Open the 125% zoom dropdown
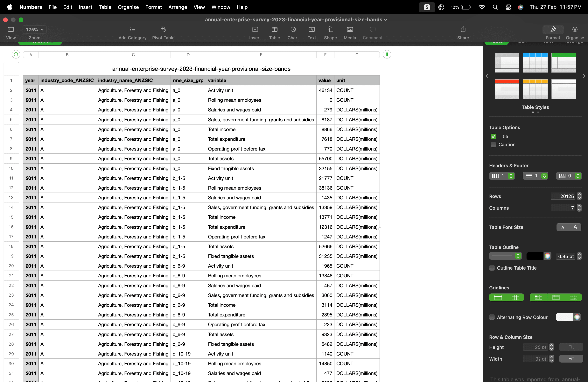 click(35, 30)
